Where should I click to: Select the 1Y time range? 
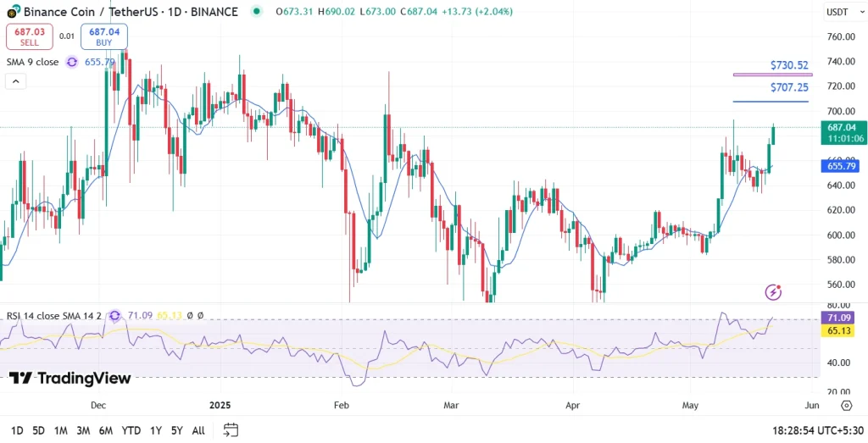pos(156,430)
